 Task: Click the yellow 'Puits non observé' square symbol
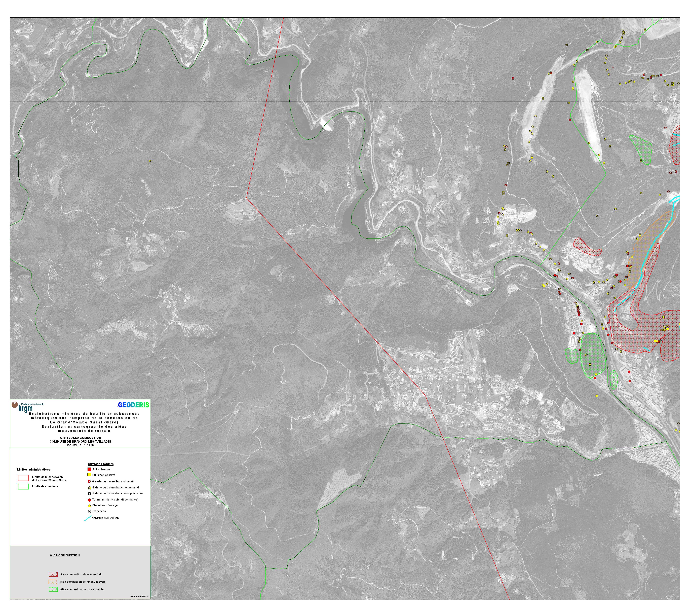pos(89,475)
